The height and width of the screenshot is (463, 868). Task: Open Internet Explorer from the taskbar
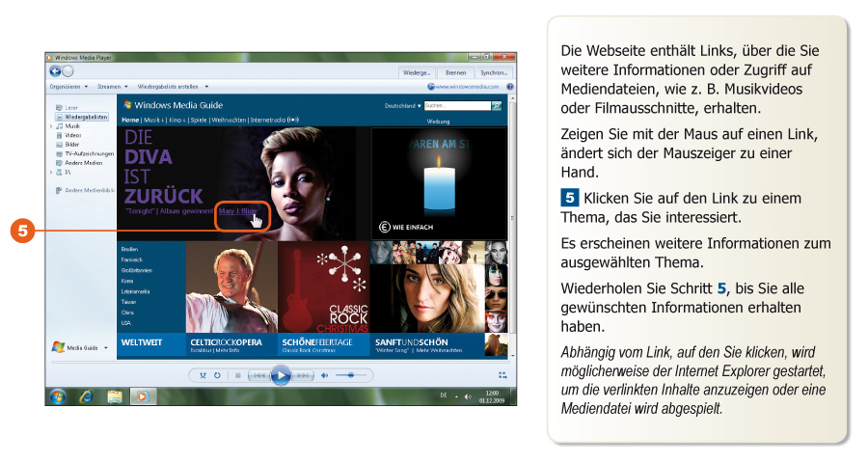tap(85, 396)
